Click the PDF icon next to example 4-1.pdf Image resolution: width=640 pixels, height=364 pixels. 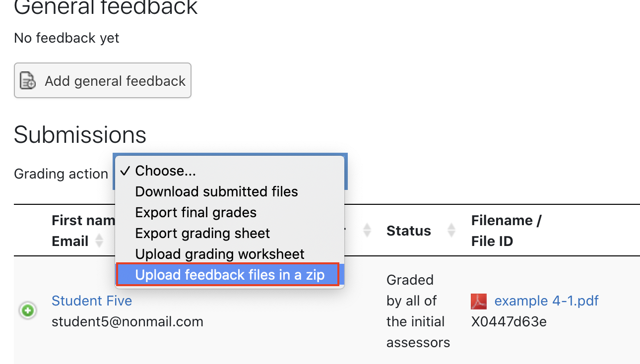point(479,301)
